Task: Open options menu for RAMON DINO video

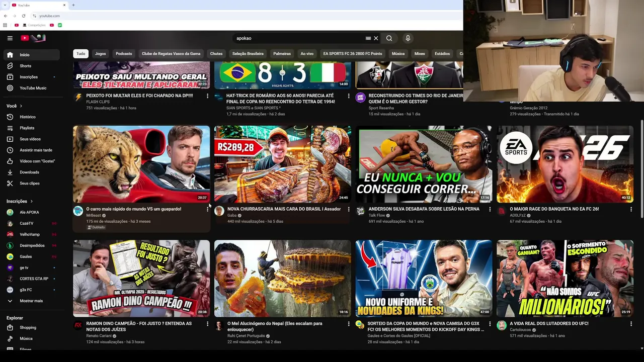Action: (x=207, y=324)
